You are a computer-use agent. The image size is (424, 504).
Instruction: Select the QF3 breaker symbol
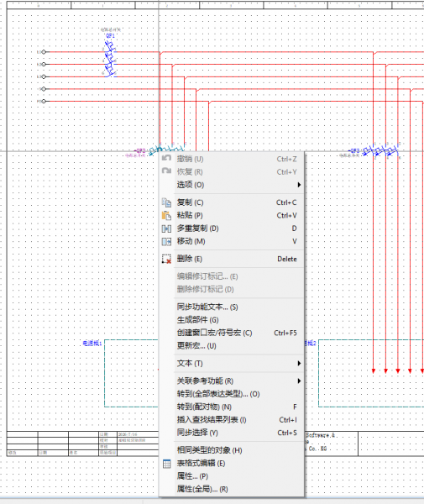(x=380, y=150)
